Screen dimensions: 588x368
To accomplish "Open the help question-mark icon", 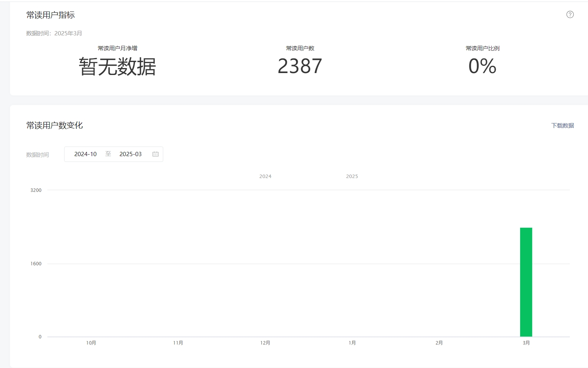I will [570, 15].
